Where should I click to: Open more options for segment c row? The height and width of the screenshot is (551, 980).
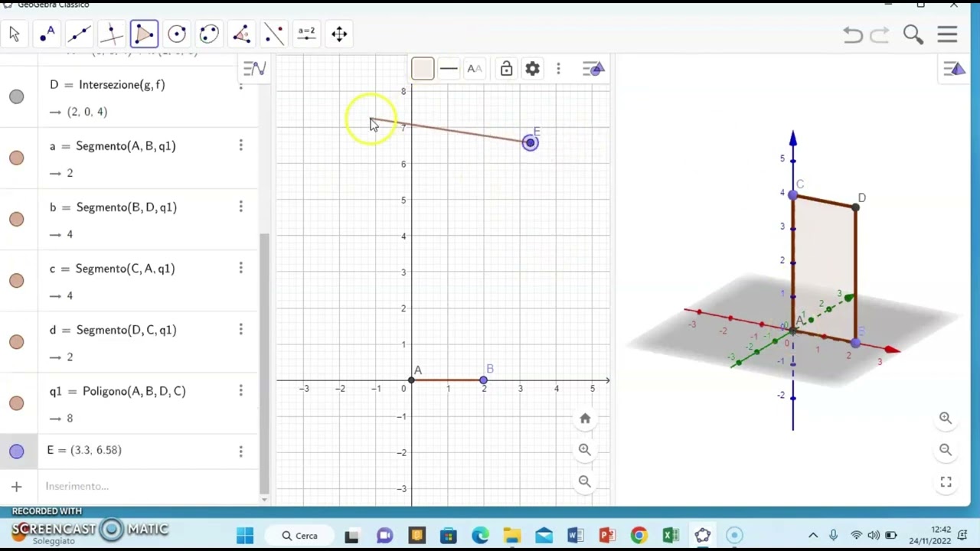pyautogui.click(x=240, y=268)
